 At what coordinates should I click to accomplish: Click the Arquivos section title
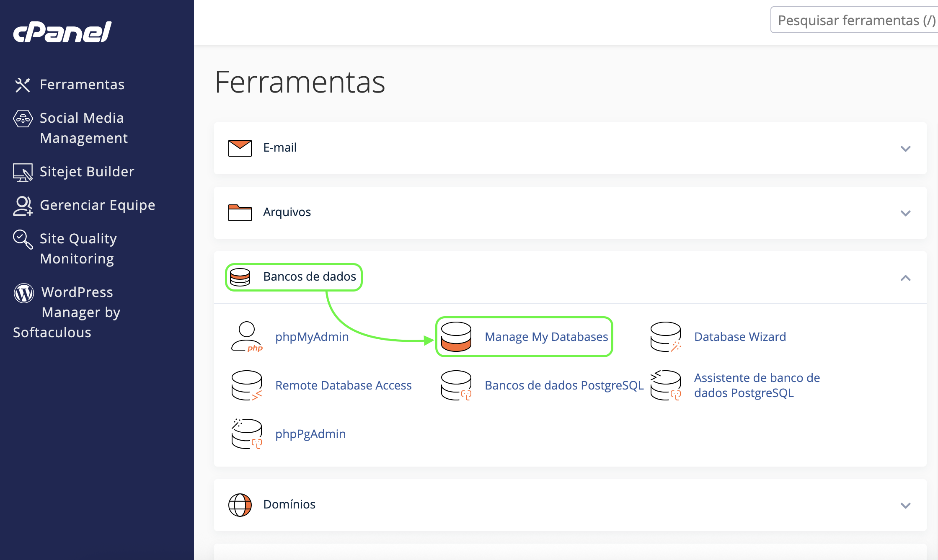point(287,212)
